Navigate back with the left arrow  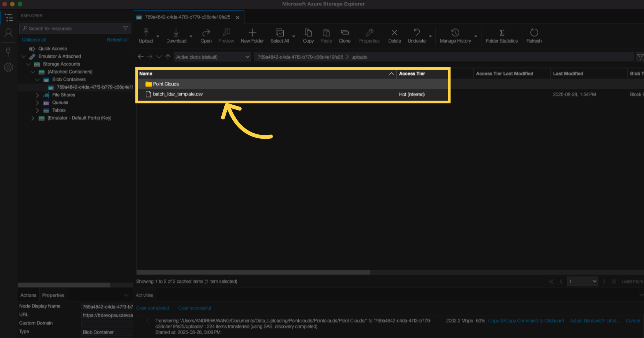141,57
